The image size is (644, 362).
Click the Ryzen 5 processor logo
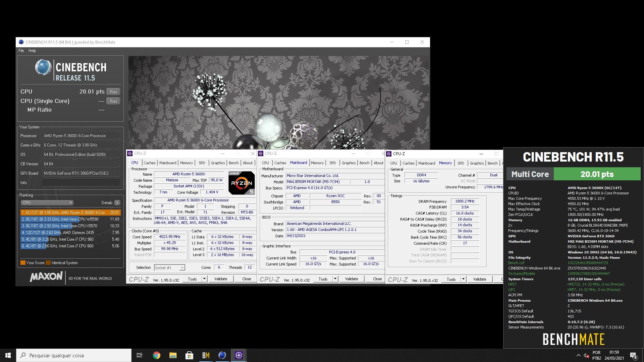(x=241, y=183)
